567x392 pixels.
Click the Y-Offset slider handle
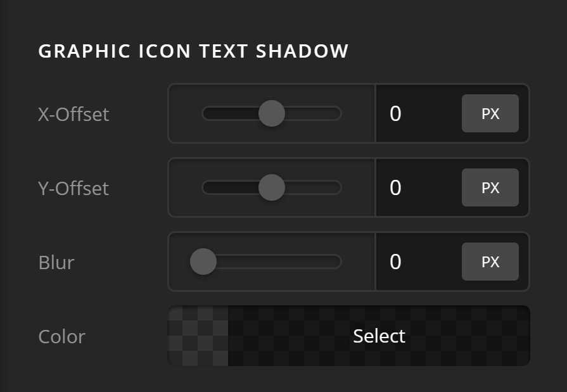pos(272,187)
